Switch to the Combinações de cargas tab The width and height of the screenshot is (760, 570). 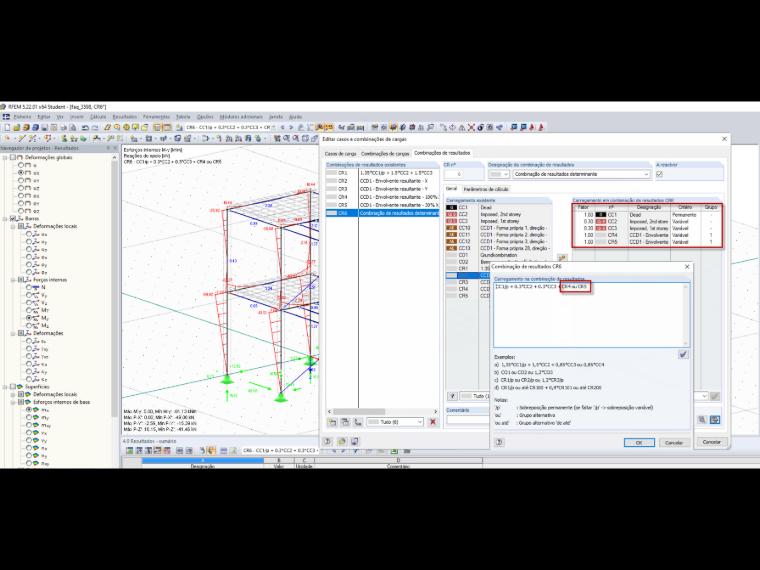pyautogui.click(x=385, y=153)
